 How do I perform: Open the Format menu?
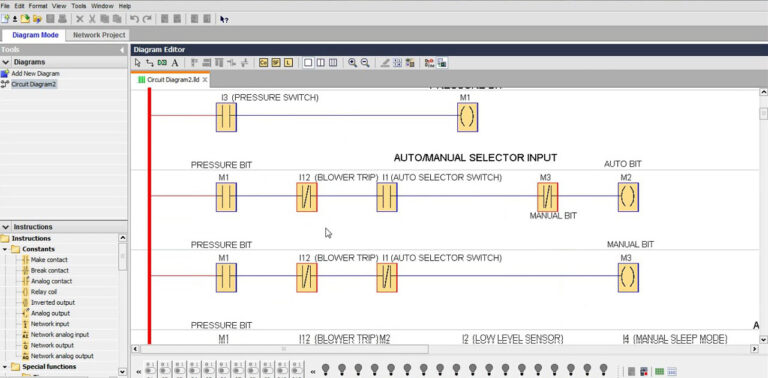(x=38, y=6)
